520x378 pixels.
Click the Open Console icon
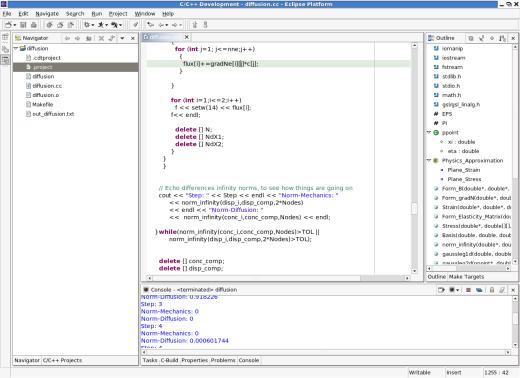(441, 290)
